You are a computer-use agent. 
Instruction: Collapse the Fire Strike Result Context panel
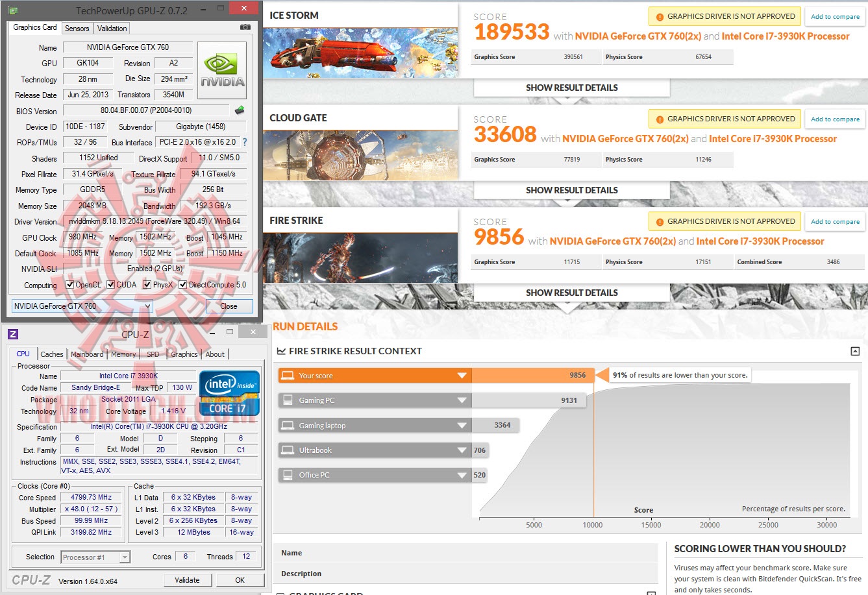[855, 351]
